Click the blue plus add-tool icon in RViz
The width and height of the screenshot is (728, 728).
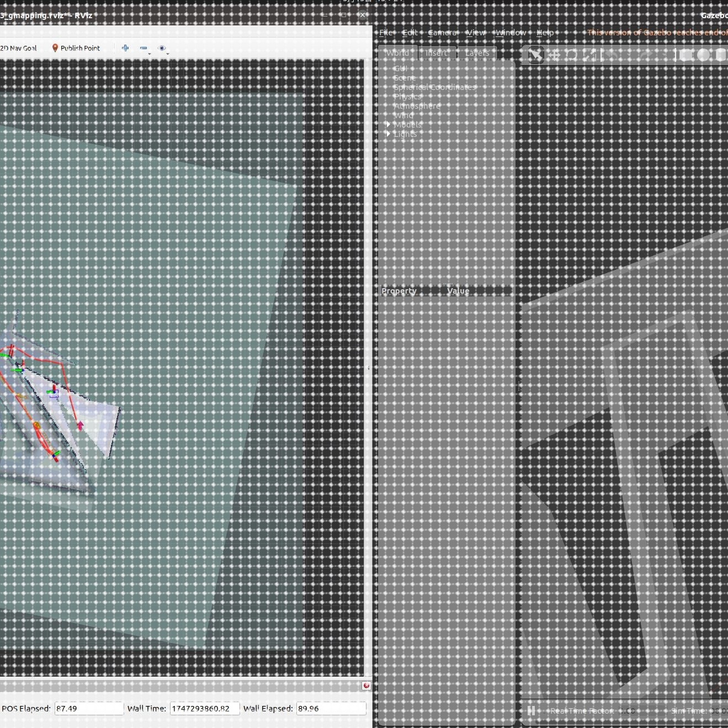(x=125, y=48)
